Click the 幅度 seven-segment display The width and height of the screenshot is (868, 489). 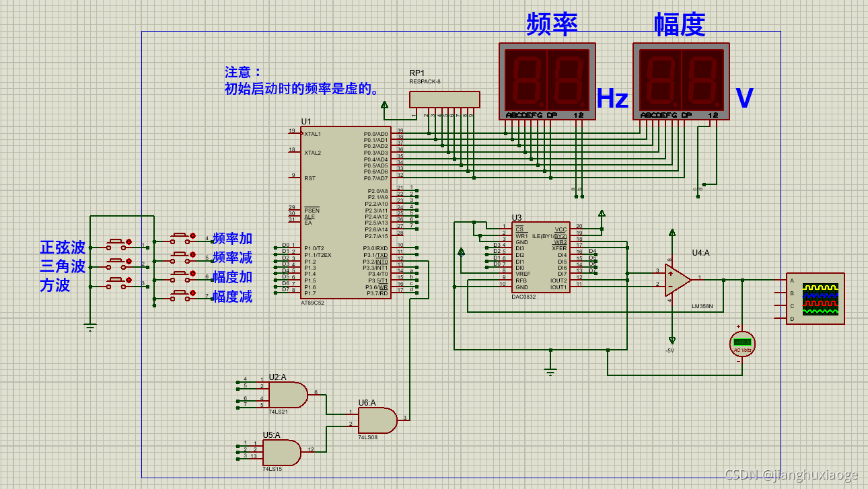coord(680,81)
